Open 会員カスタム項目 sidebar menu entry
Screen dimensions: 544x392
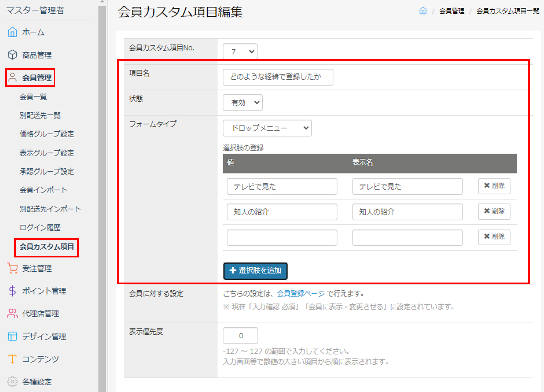(47, 247)
